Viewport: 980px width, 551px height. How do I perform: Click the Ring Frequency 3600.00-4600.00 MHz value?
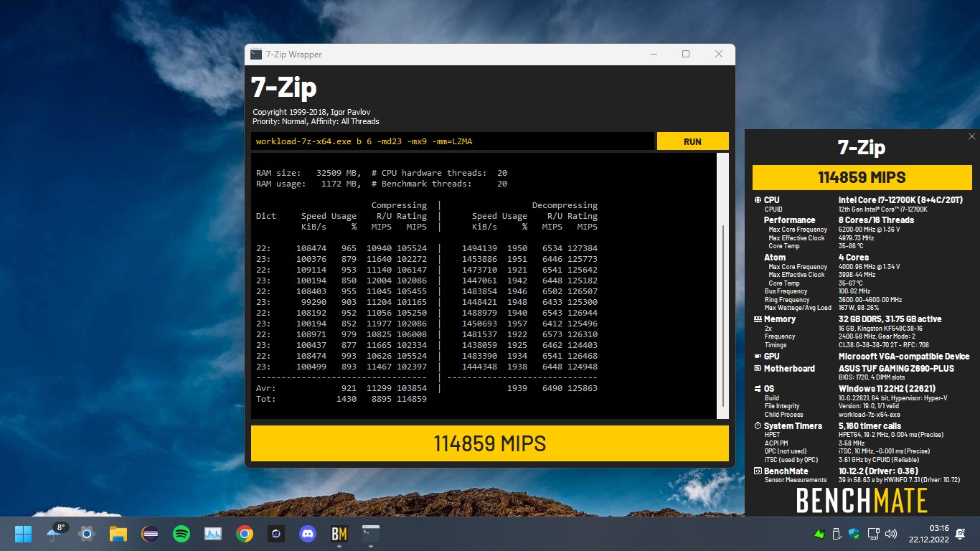tap(870, 300)
